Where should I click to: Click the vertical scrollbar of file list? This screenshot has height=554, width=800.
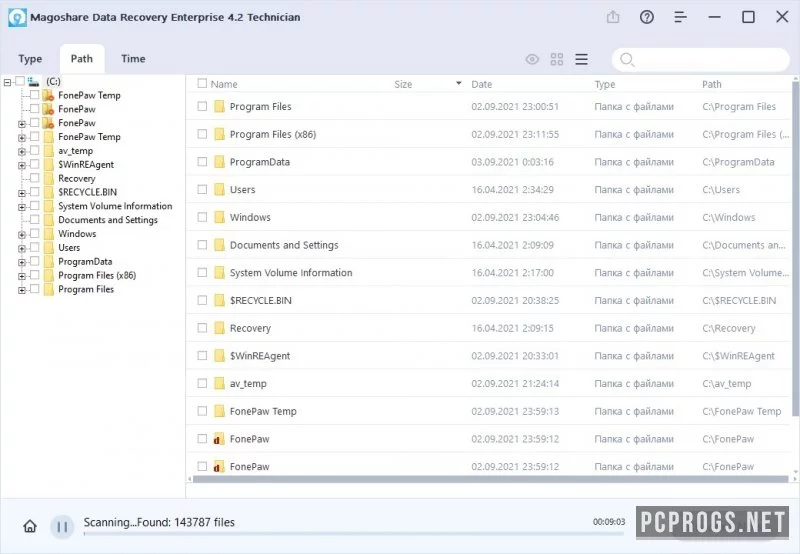tap(795, 249)
